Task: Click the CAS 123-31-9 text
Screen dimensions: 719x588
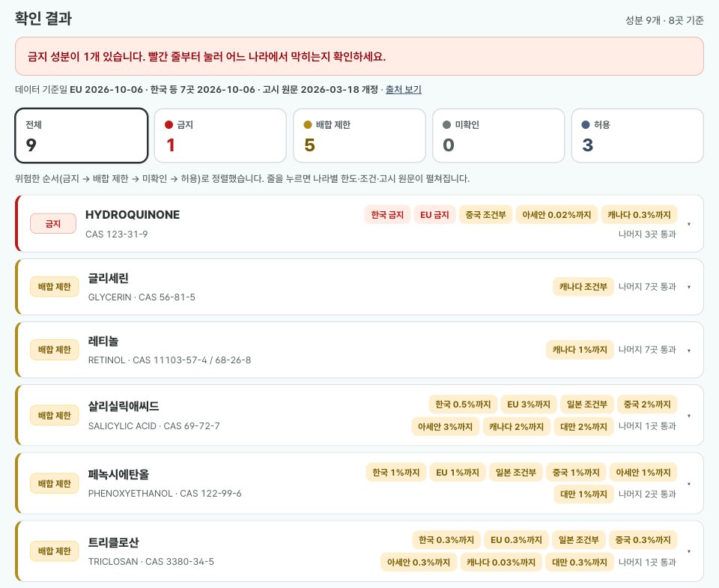Action: [117, 234]
